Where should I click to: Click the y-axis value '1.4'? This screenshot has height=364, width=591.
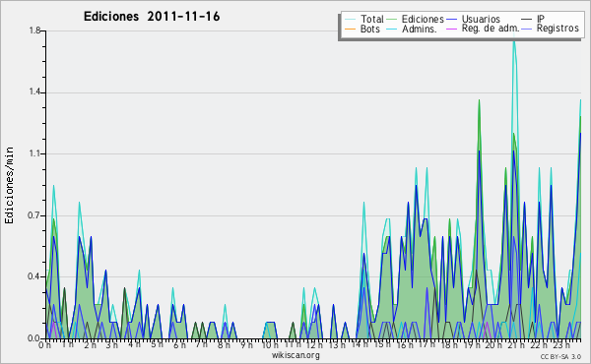click(34, 92)
